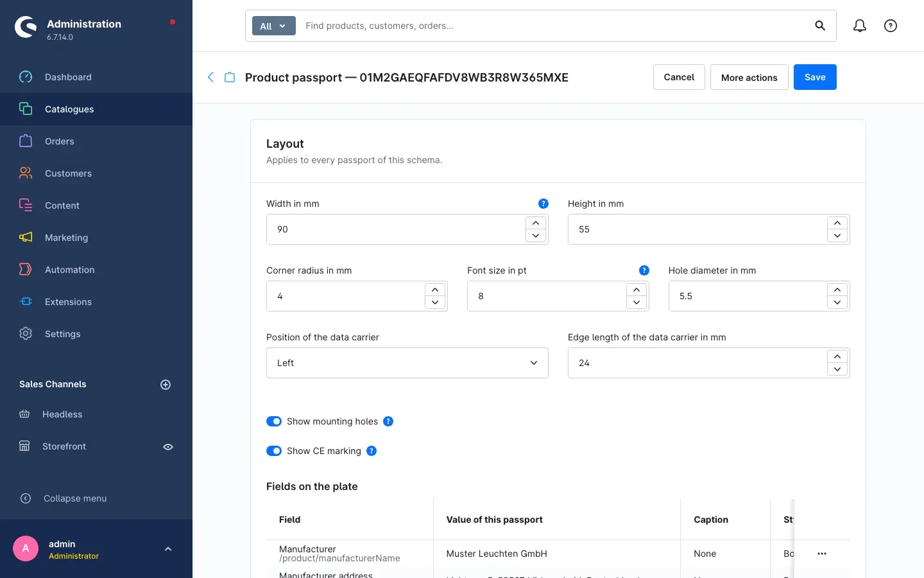Image resolution: width=924 pixels, height=578 pixels.
Task: Decrease Height in mm value
Action: point(837,236)
